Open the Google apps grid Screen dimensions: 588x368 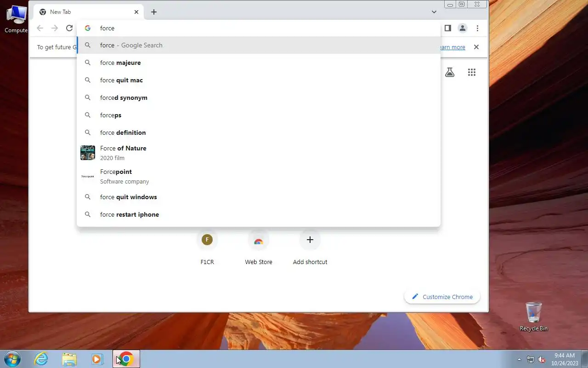[472, 72]
